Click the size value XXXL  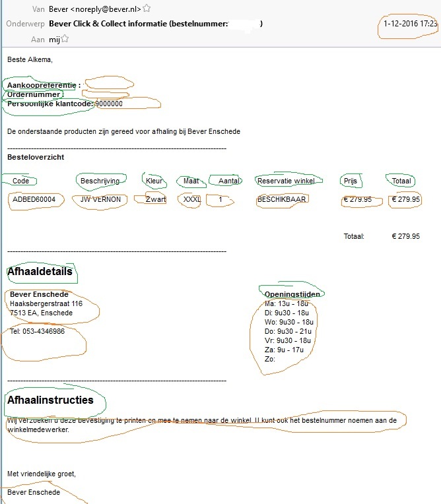tap(191, 199)
